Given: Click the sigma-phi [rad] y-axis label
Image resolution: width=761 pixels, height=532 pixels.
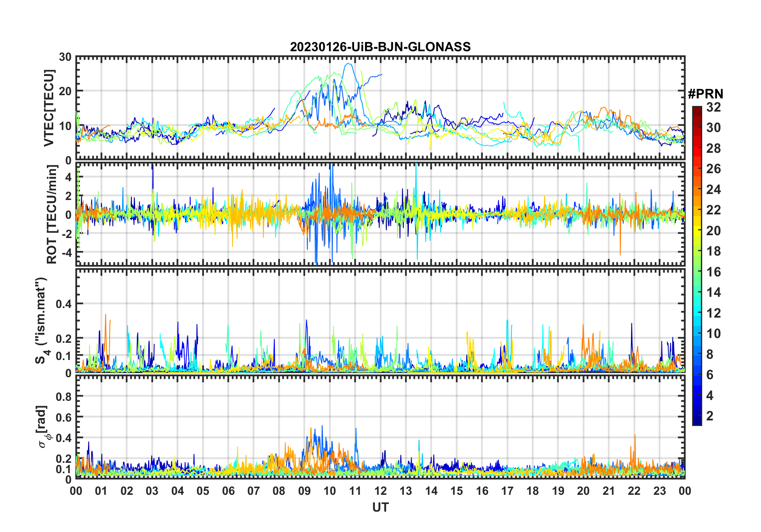Looking at the screenshot, I should pyautogui.click(x=43, y=426).
